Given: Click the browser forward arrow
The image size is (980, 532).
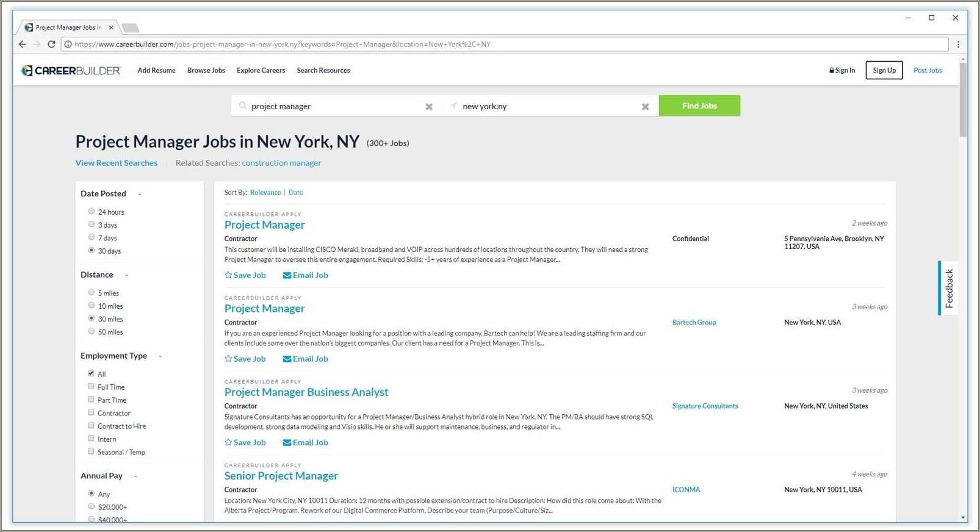Looking at the screenshot, I should tap(37, 44).
